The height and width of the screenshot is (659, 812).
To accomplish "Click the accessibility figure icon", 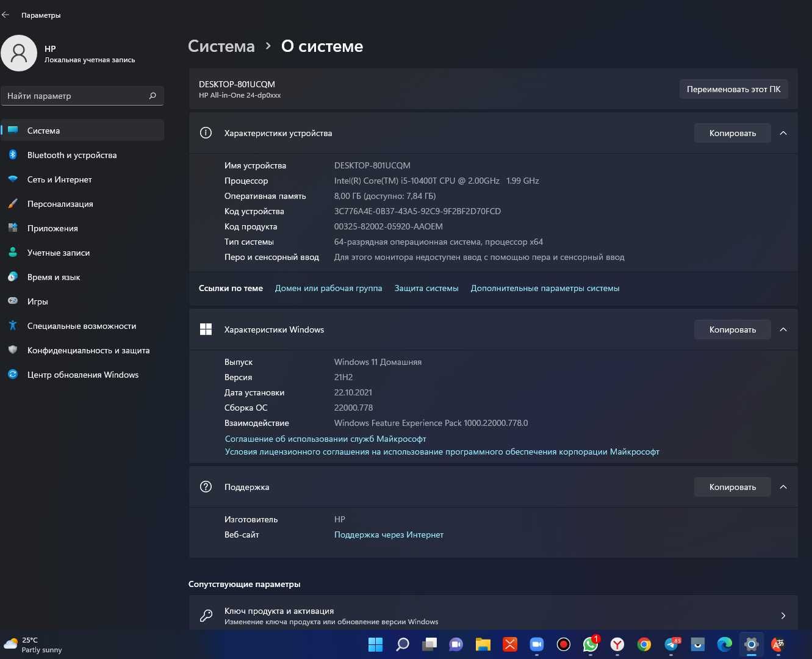I will (x=13, y=326).
